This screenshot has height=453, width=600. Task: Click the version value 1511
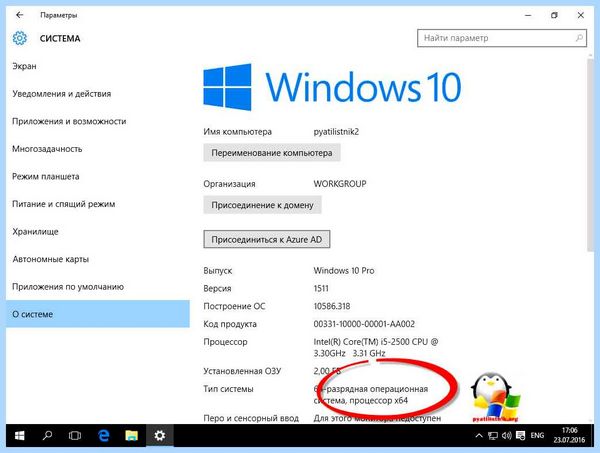(321, 288)
